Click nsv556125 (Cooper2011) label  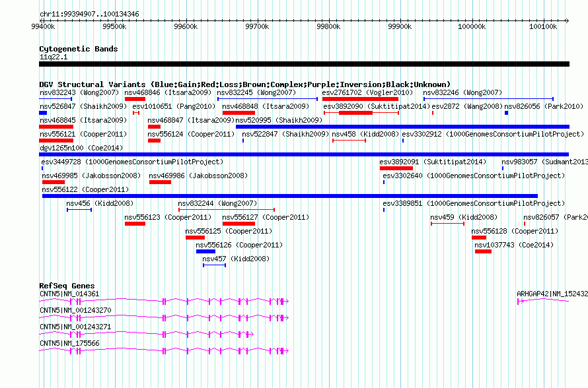tap(229, 231)
